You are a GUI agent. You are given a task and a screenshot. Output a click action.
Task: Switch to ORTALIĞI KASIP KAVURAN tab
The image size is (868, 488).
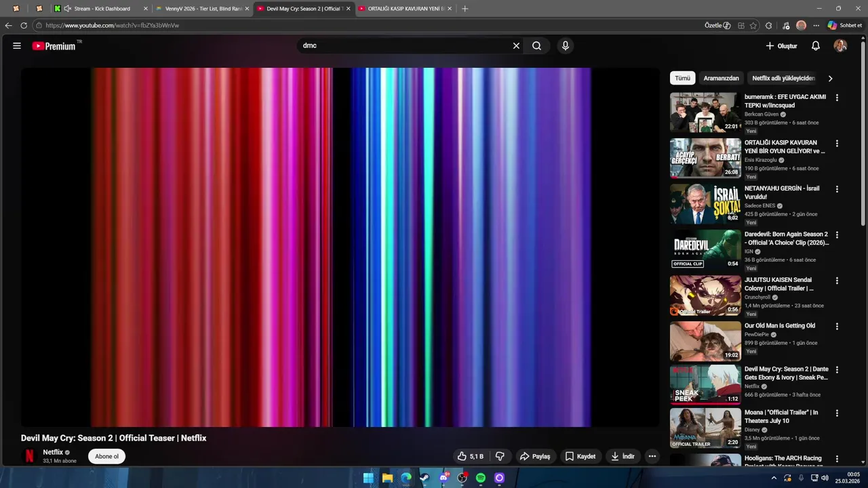(x=406, y=9)
